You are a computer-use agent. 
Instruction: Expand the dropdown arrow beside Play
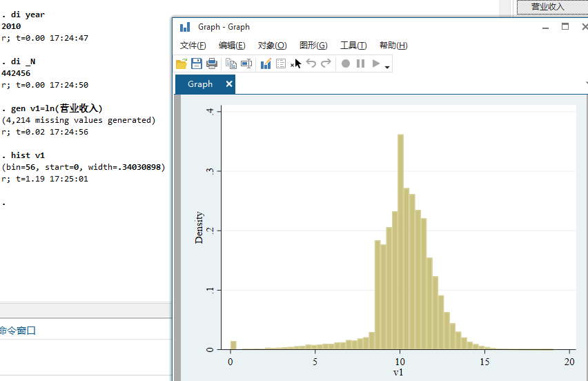click(x=387, y=67)
